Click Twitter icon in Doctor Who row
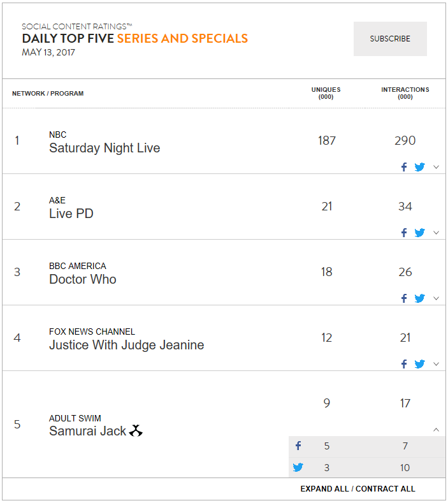Screen dimensions: 448x503 [x=419, y=298]
